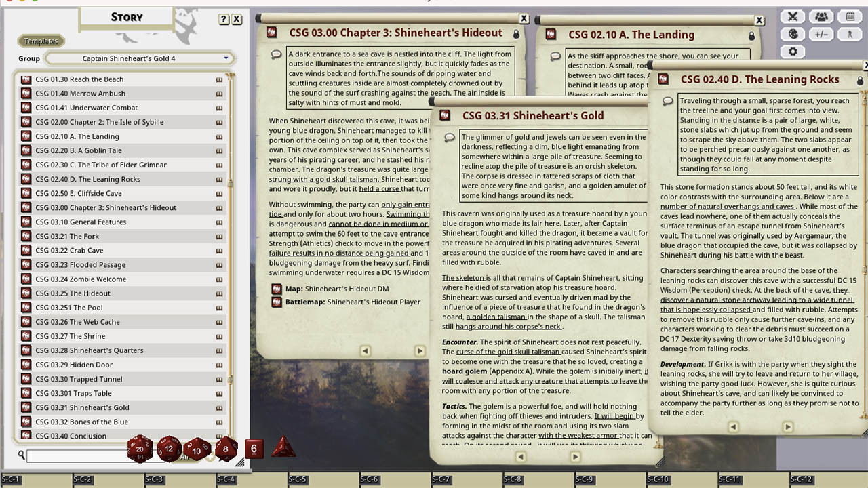Image resolution: width=868 pixels, height=488 pixels.
Task: Click the next-page arrow on Shineheart's Gold entry
Action: [576, 457]
